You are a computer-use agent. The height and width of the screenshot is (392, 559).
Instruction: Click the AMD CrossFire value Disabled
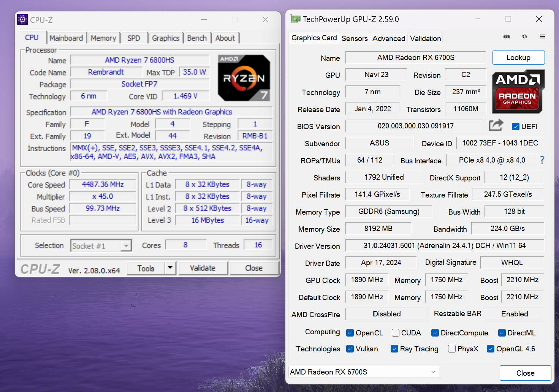(x=387, y=314)
